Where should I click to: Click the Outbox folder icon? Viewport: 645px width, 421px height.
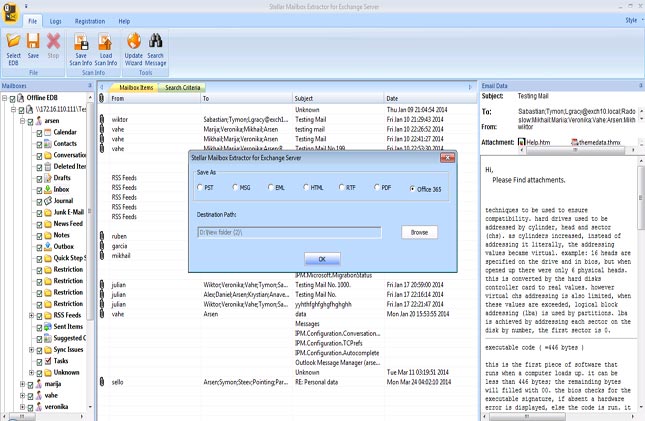pyautogui.click(x=48, y=247)
